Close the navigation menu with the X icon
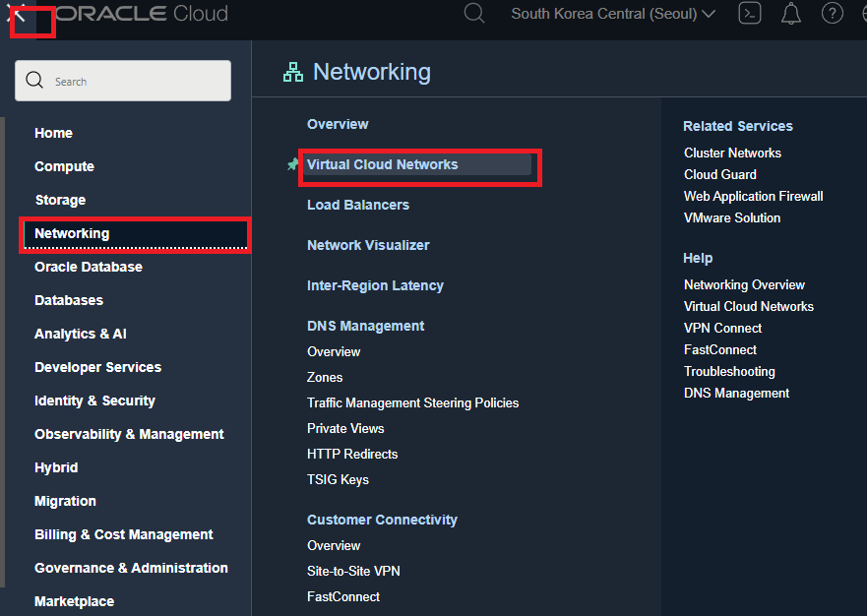 point(18,13)
